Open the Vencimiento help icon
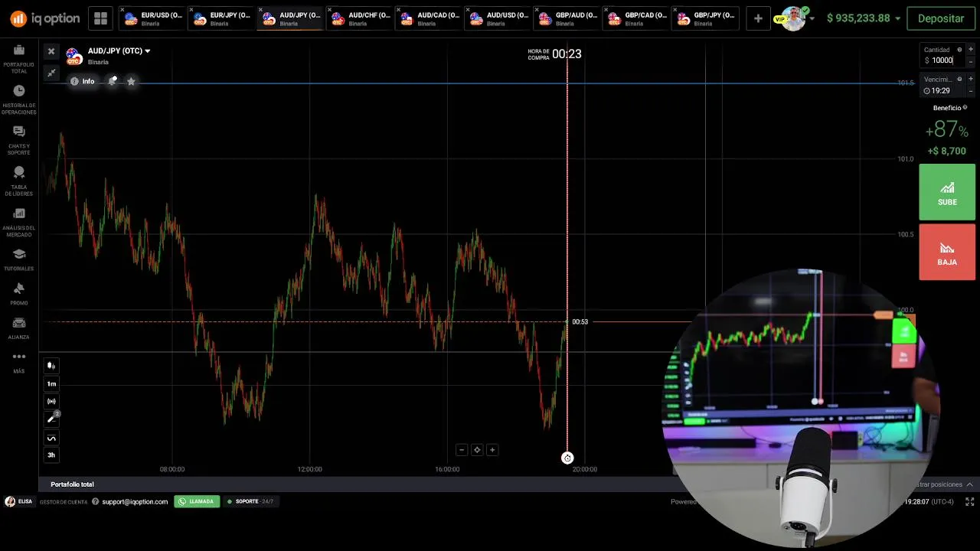This screenshot has width=980, height=551. click(x=959, y=80)
